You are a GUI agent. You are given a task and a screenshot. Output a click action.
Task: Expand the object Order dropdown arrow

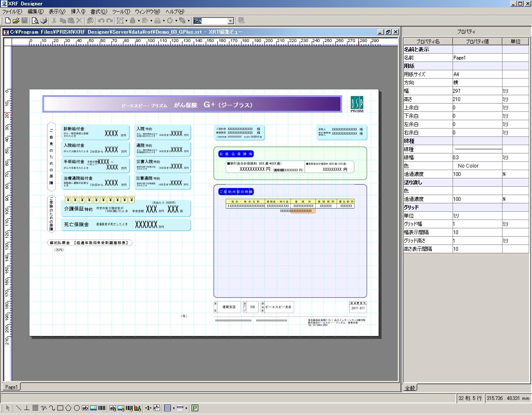pos(189,20)
